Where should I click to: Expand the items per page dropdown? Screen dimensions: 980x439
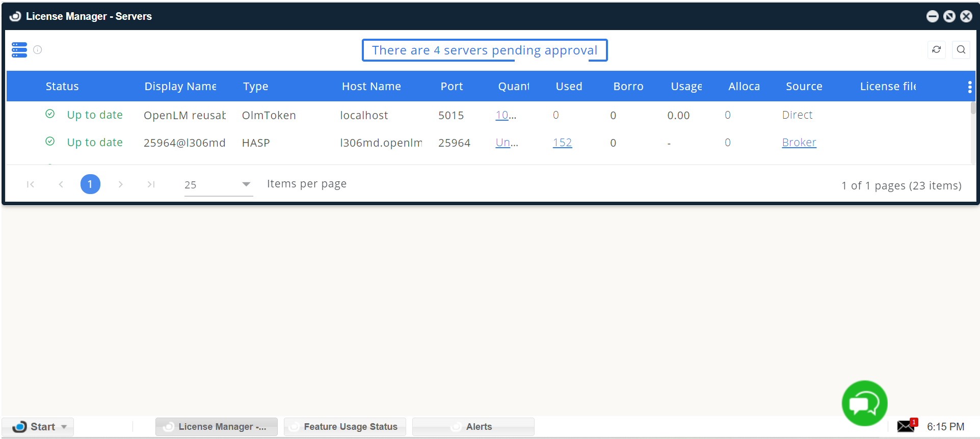coord(246,184)
